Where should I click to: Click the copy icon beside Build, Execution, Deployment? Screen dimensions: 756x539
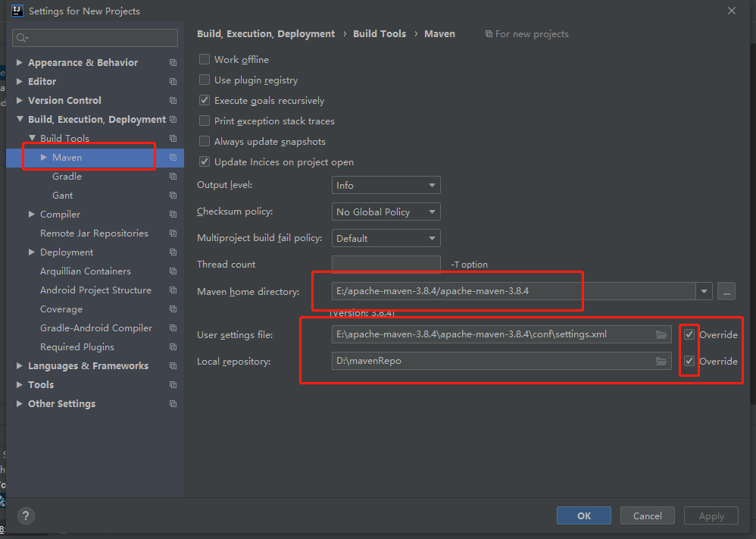point(173,119)
